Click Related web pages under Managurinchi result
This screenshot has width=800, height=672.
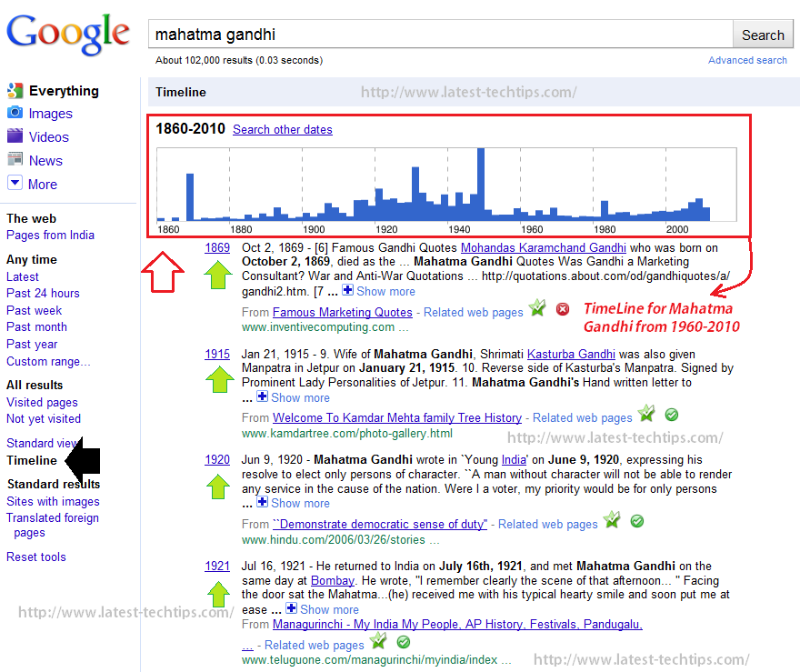315,646
